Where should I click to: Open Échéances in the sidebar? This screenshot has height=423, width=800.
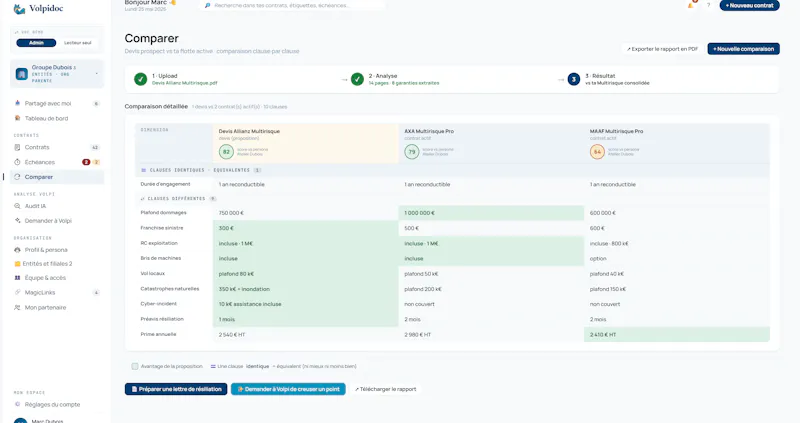click(57, 162)
